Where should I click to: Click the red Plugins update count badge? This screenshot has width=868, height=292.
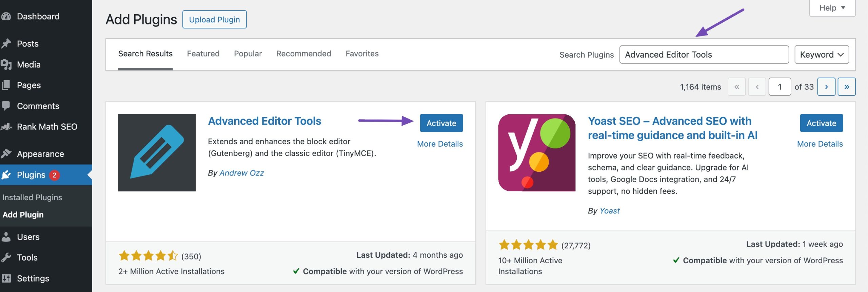(x=54, y=175)
